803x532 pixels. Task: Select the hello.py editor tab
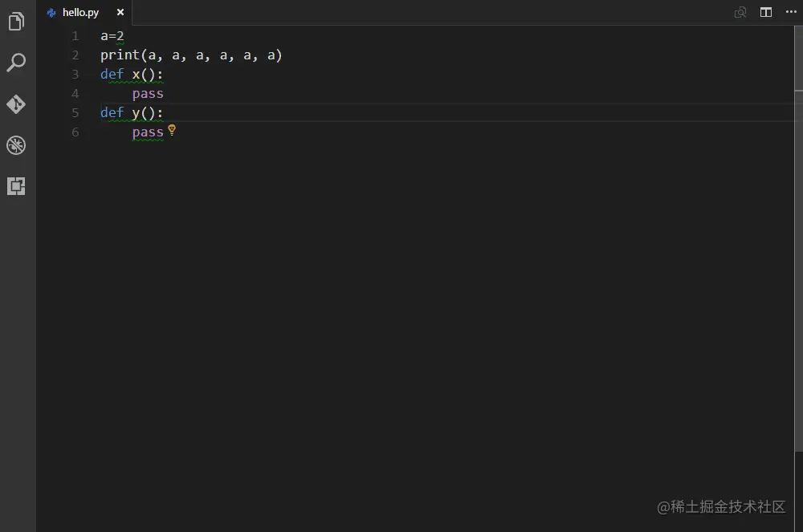click(80, 13)
